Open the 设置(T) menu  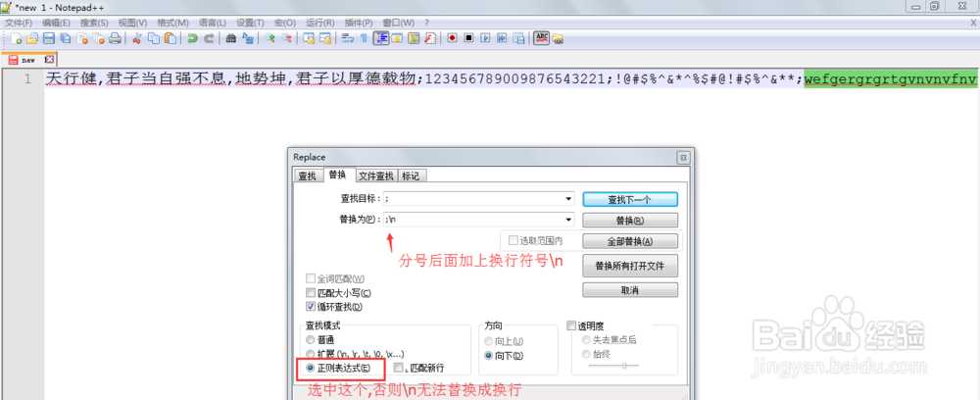point(250,23)
